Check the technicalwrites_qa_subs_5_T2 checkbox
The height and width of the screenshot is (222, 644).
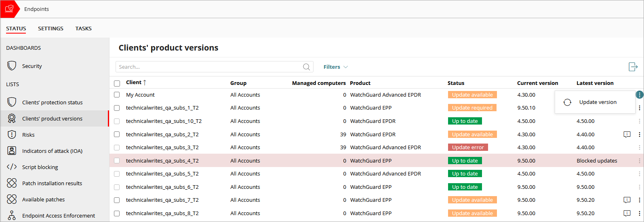click(x=117, y=173)
